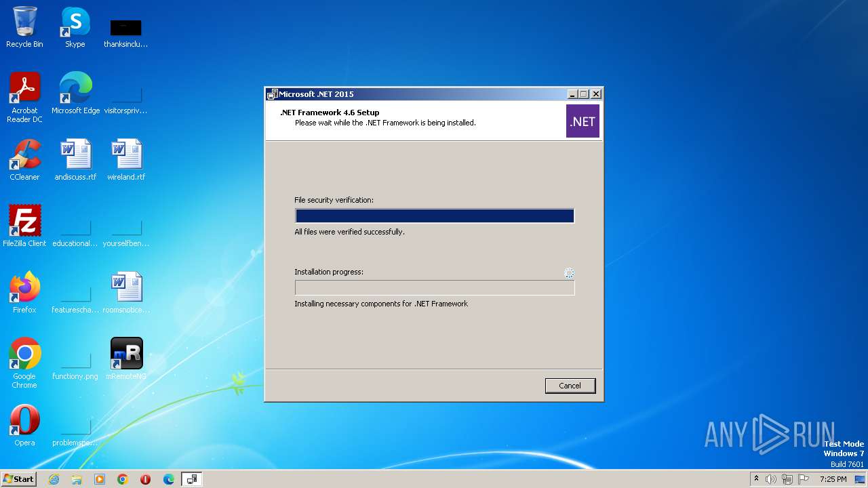Click 'Installing necessary components for .NET Framework' text

pyautogui.click(x=381, y=304)
